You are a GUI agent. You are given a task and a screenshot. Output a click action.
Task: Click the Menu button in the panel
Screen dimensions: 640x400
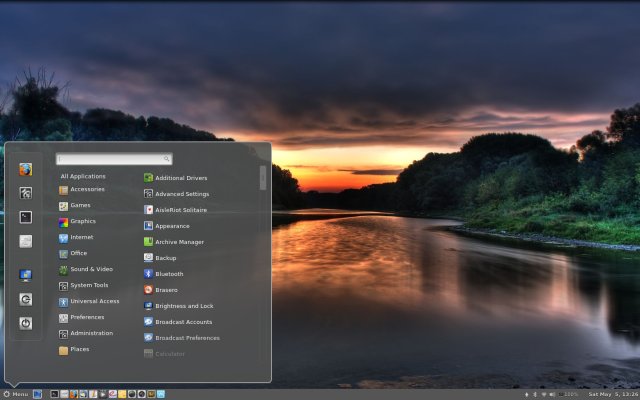16,394
